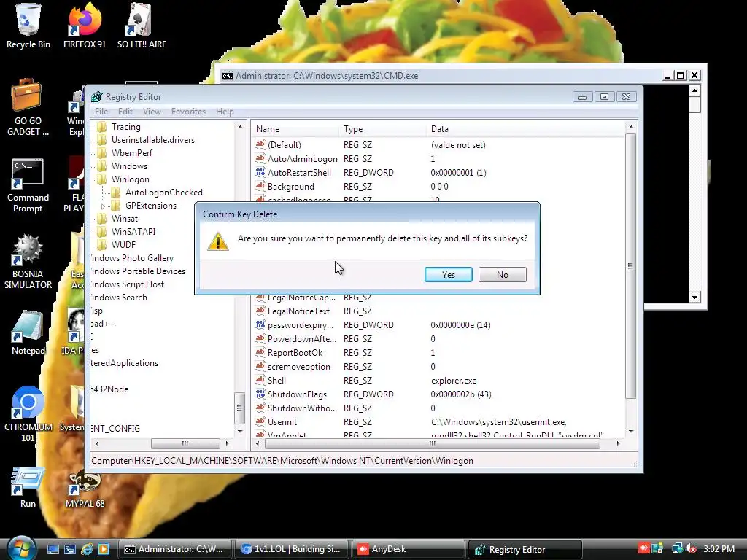Open the File menu in Registry Editor
Screen dimensions: 747x560
101,112
